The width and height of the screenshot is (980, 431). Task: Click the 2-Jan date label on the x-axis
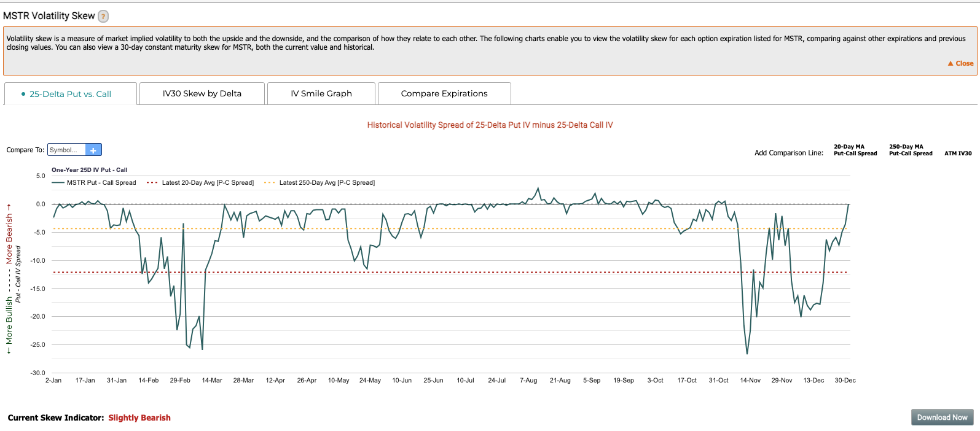click(x=53, y=381)
